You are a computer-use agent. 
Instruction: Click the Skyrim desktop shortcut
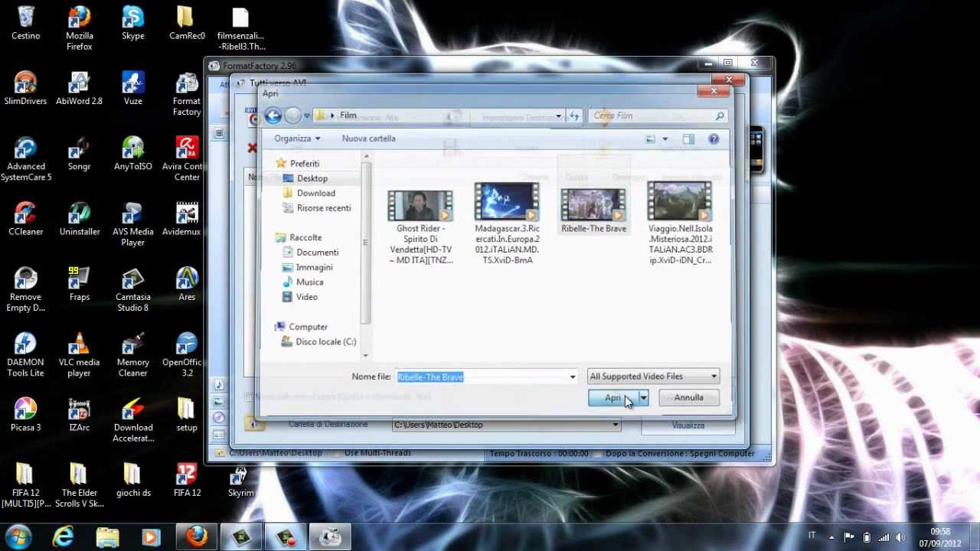click(240, 482)
